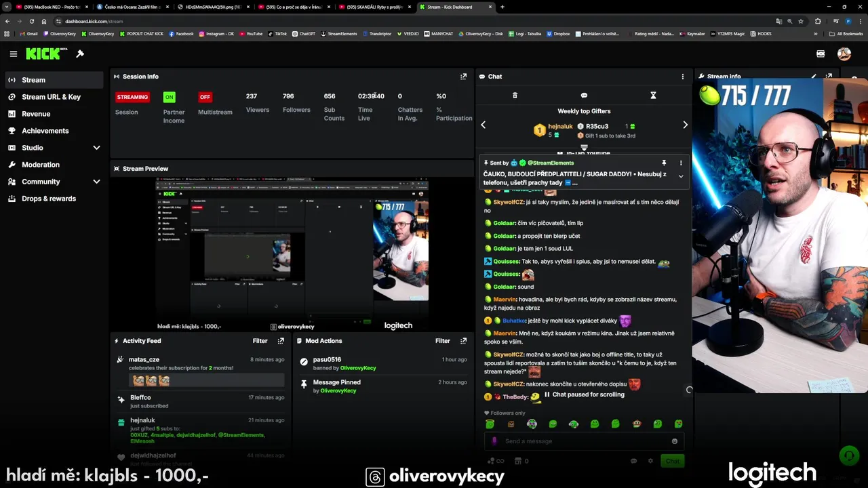Open the StreamElements bookmark
Image resolution: width=868 pixels, height=488 pixels.
point(338,33)
